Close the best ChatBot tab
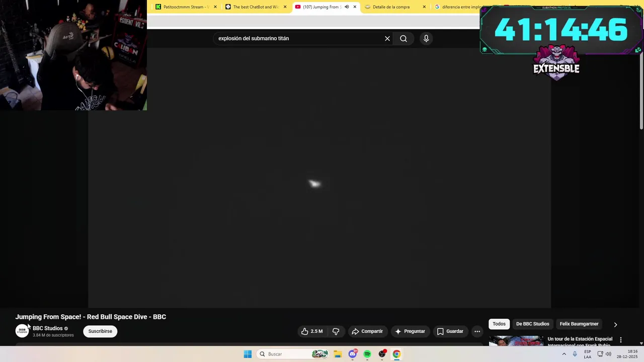Viewport: 644px width, 362px height. (x=285, y=7)
